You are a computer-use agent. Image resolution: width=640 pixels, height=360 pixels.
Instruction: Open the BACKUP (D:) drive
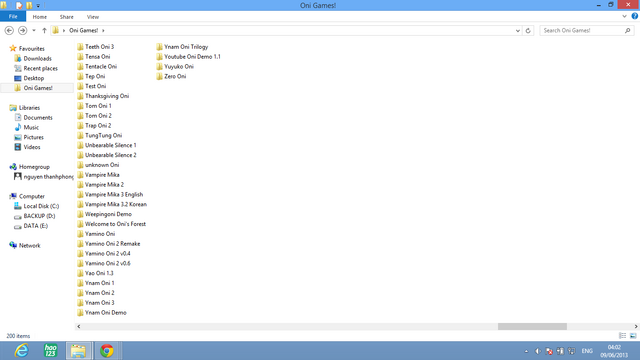[39, 216]
